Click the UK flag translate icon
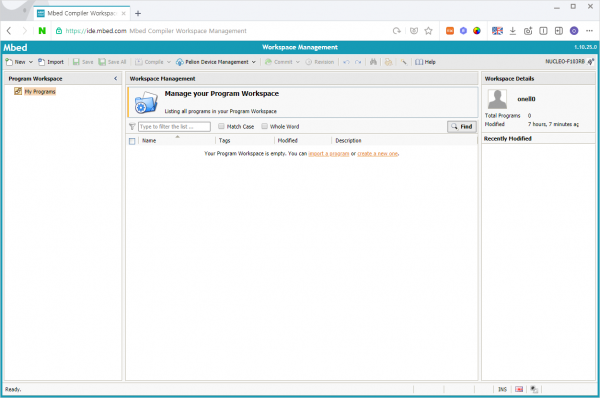600x398 pixels. pos(497,31)
